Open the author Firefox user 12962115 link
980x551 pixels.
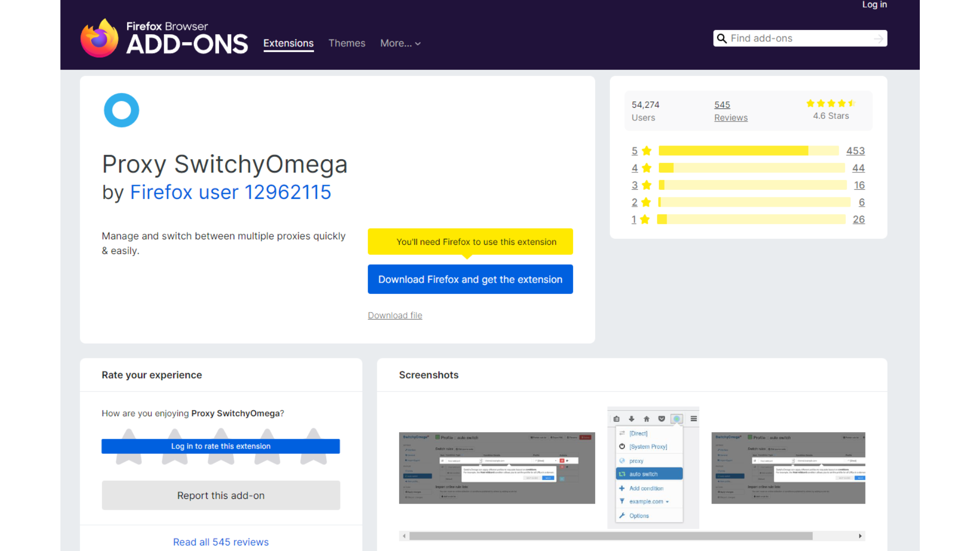pos(231,192)
